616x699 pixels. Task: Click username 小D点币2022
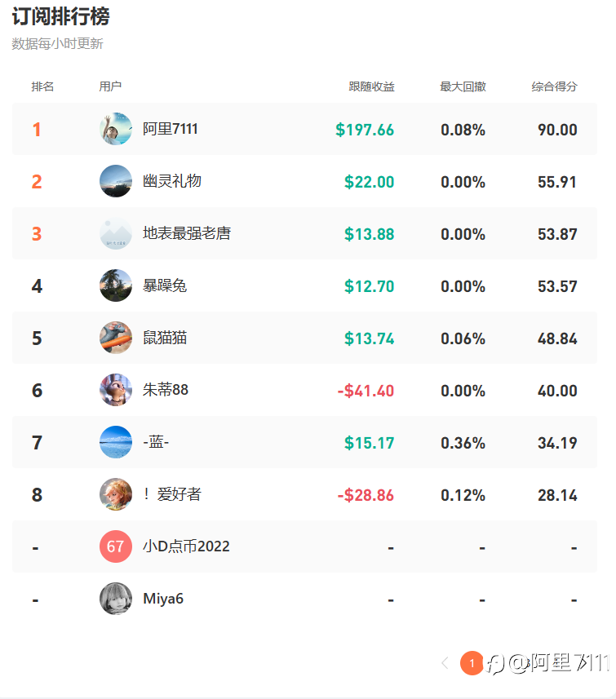pyautogui.click(x=186, y=546)
